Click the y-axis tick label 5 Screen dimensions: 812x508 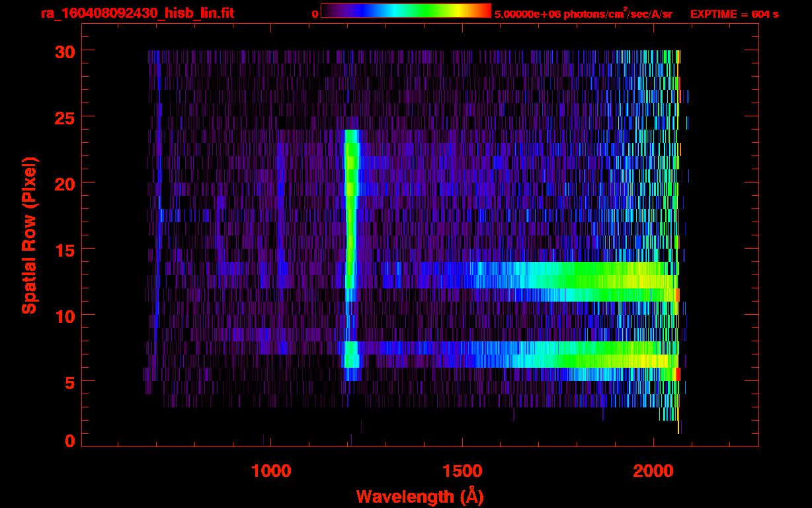(x=68, y=382)
